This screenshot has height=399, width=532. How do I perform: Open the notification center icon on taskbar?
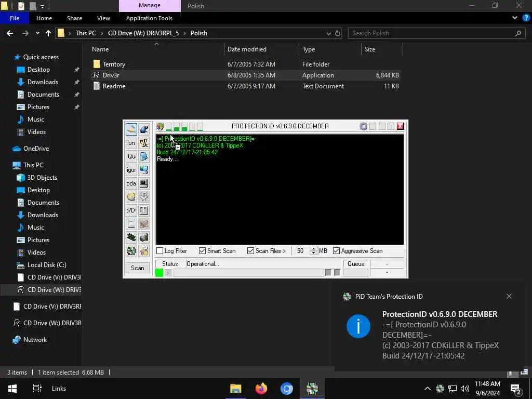click(x=516, y=389)
